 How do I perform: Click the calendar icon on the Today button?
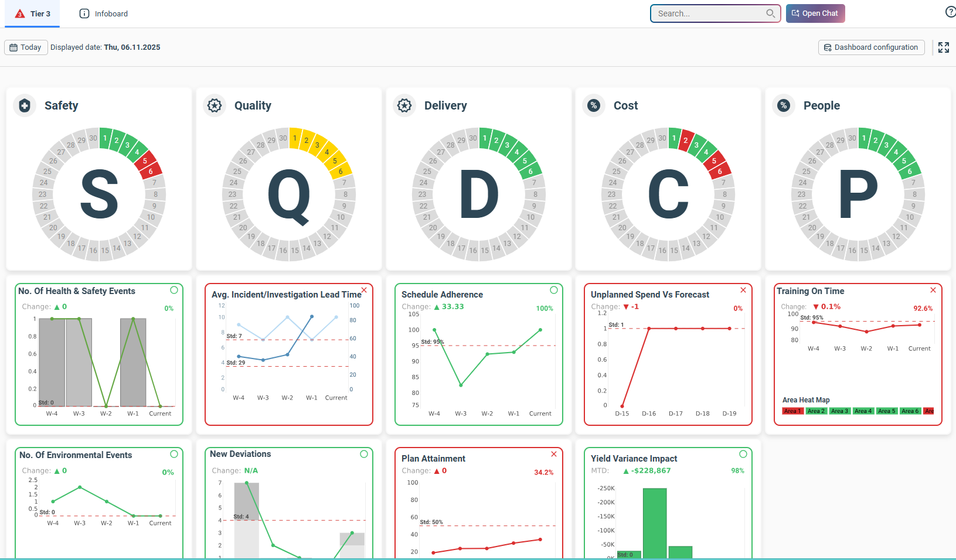click(x=13, y=47)
